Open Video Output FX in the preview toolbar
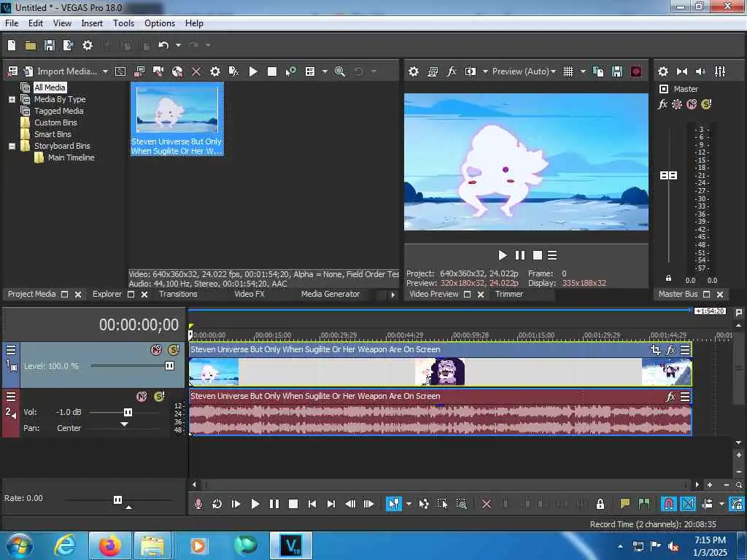 pyautogui.click(x=451, y=71)
